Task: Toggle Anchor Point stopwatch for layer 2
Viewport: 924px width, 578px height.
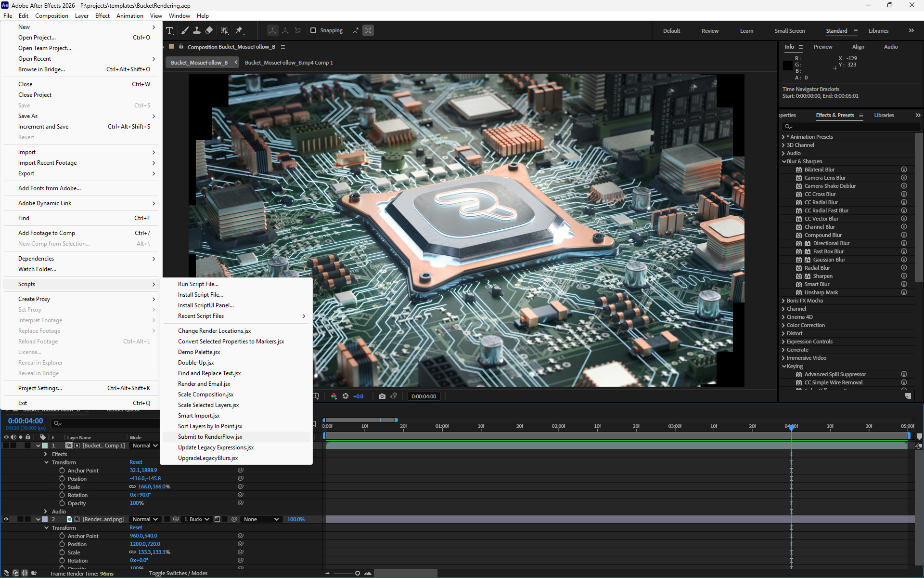Action: coord(62,536)
